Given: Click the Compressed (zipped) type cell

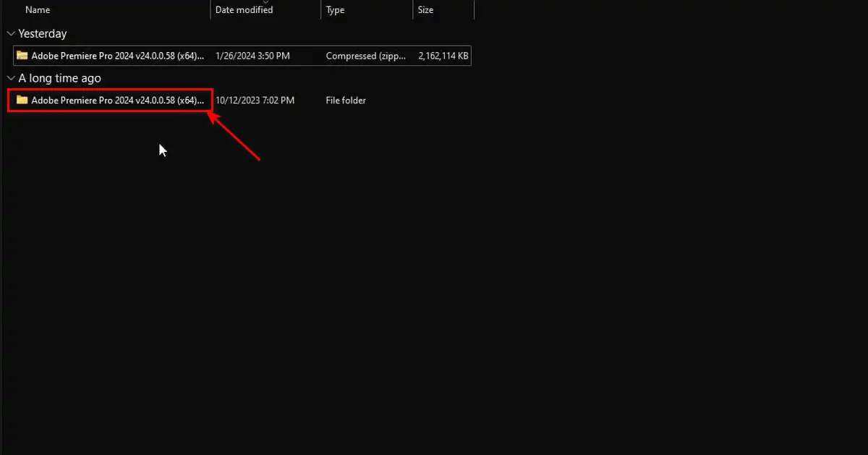Looking at the screenshot, I should pos(364,56).
